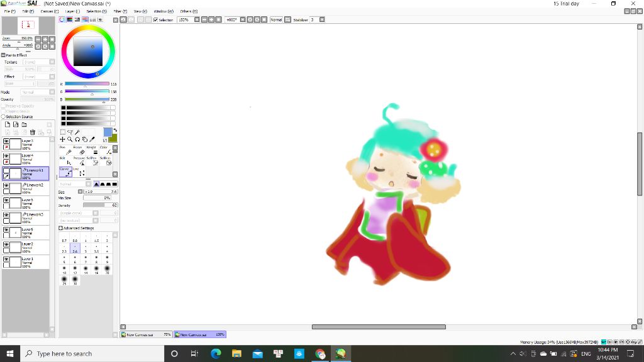
Task: Open the layer Mode dropdown
Action: [x=52, y=92]
